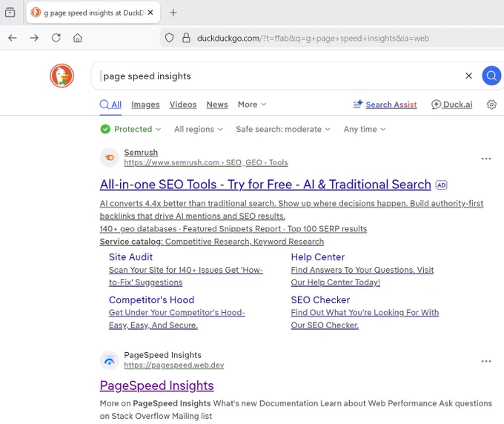This screenshot has width=504, height=424.
Task: Open the Help Center sitelink
Action: pos(317,256)
